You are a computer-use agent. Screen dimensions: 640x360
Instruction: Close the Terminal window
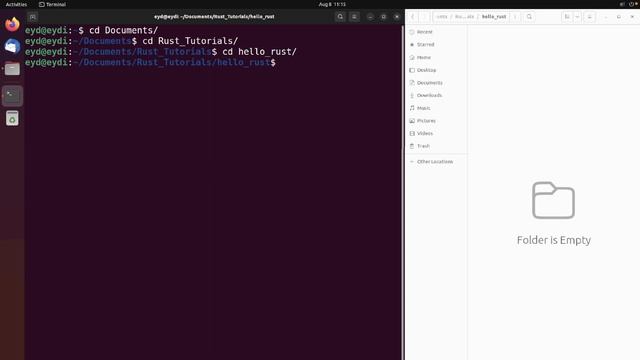click(397, 17)
